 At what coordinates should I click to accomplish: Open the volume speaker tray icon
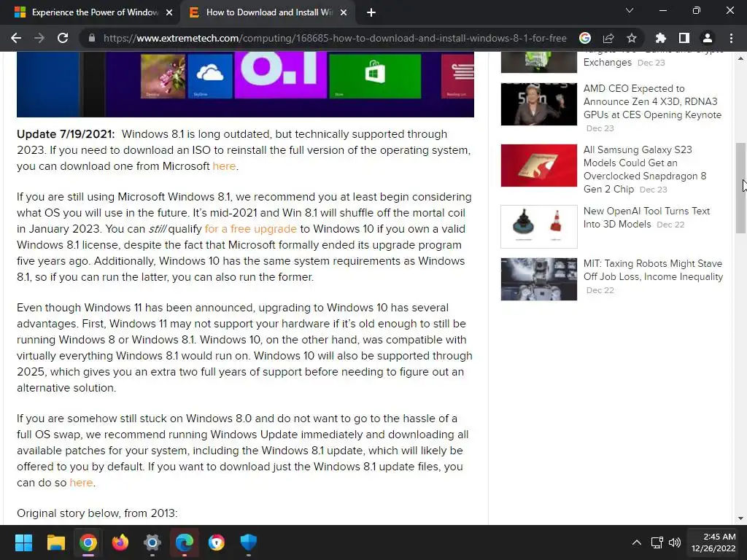(x=675, y=542)
